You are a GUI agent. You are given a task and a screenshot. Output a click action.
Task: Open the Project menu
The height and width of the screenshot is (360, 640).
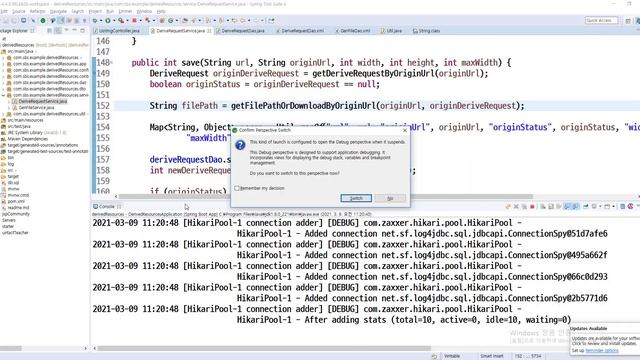[x=95, y=11]
